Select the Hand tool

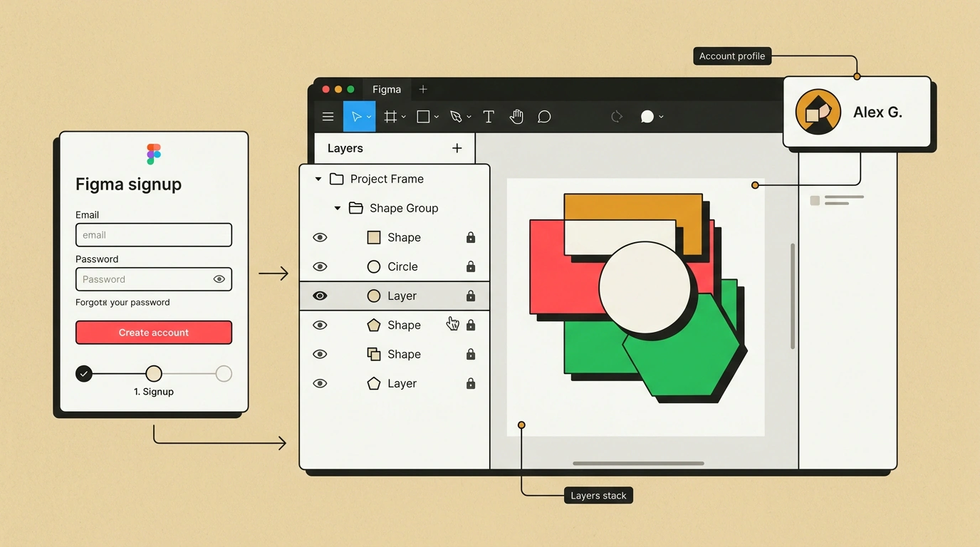[x=516, y=117]
